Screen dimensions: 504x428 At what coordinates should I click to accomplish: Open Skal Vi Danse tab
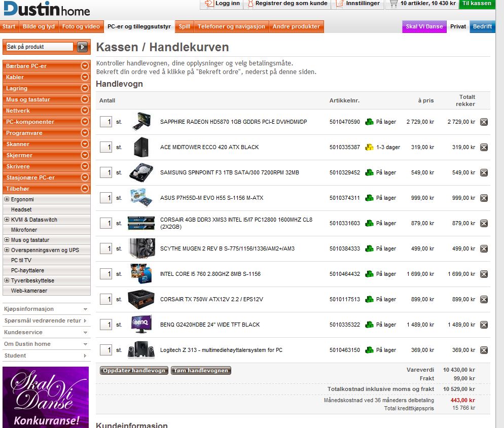(x=424, y=27)
